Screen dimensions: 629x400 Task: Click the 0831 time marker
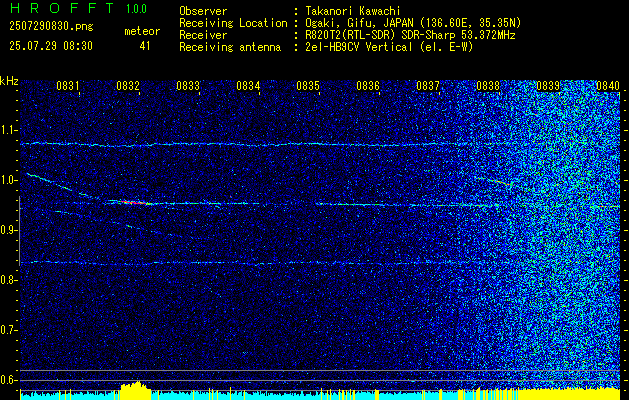click(x=67, y=85)
